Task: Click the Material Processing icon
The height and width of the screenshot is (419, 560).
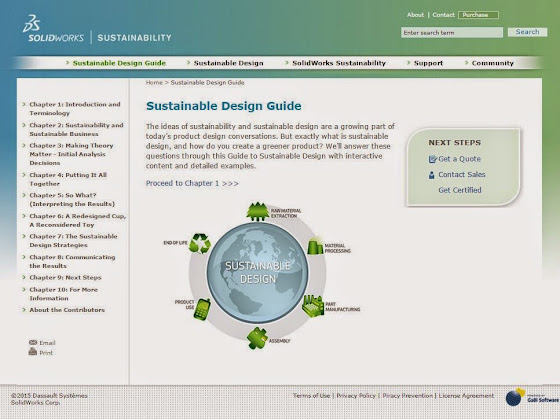Action: tap(315, 246)
